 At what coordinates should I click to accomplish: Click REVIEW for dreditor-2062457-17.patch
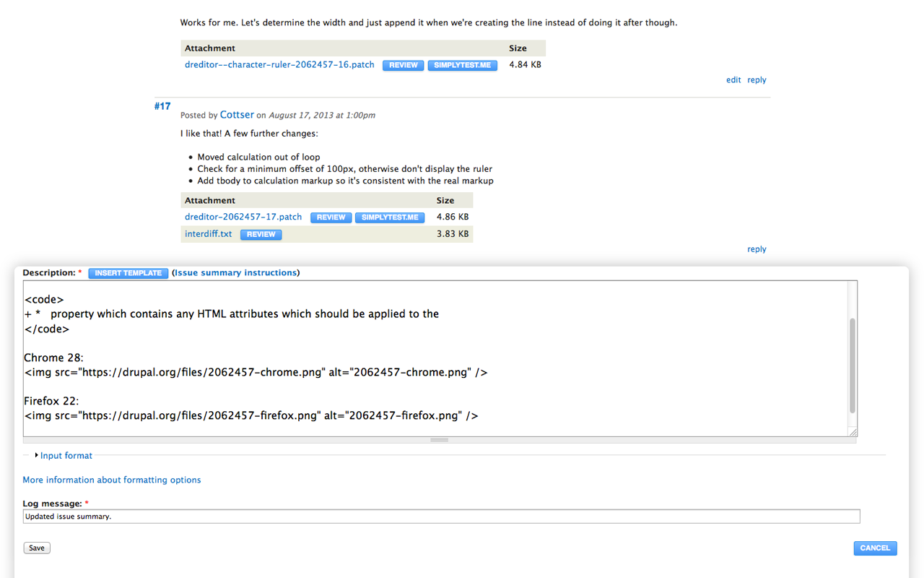(331, 217)
